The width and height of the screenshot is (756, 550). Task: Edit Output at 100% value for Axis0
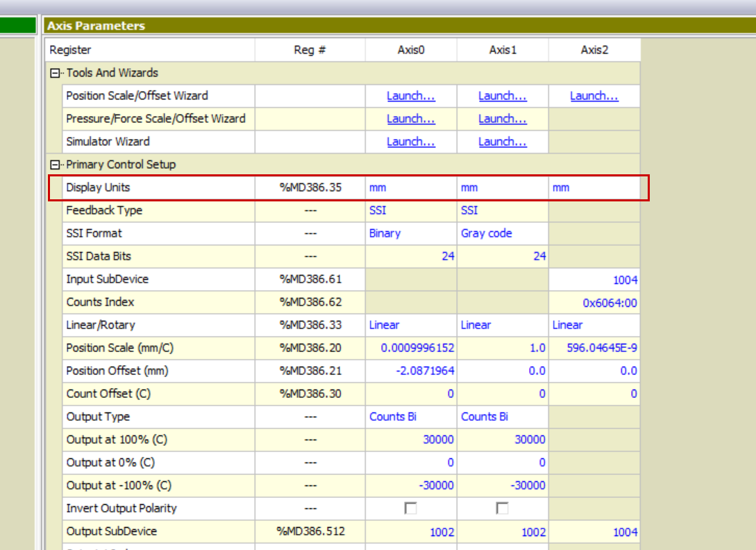point(411,440)
